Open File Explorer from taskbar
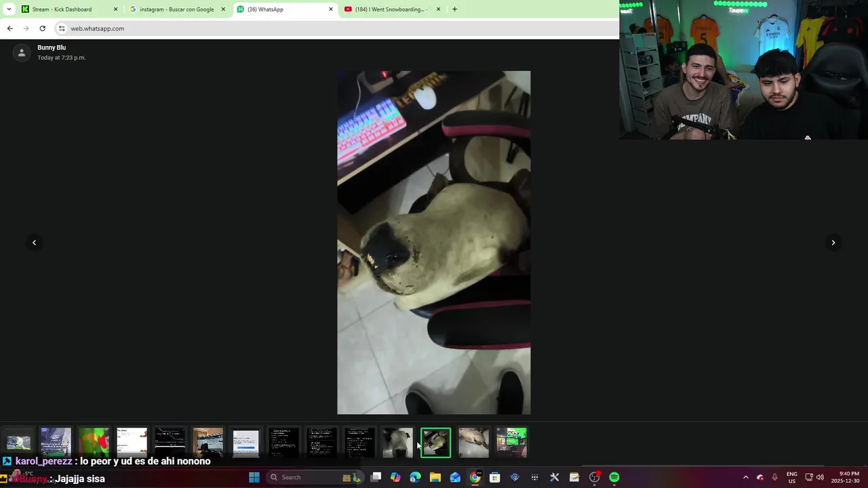The width and height of the screenshot is (868, 488). pyautogui.click(x=435, y=477)
